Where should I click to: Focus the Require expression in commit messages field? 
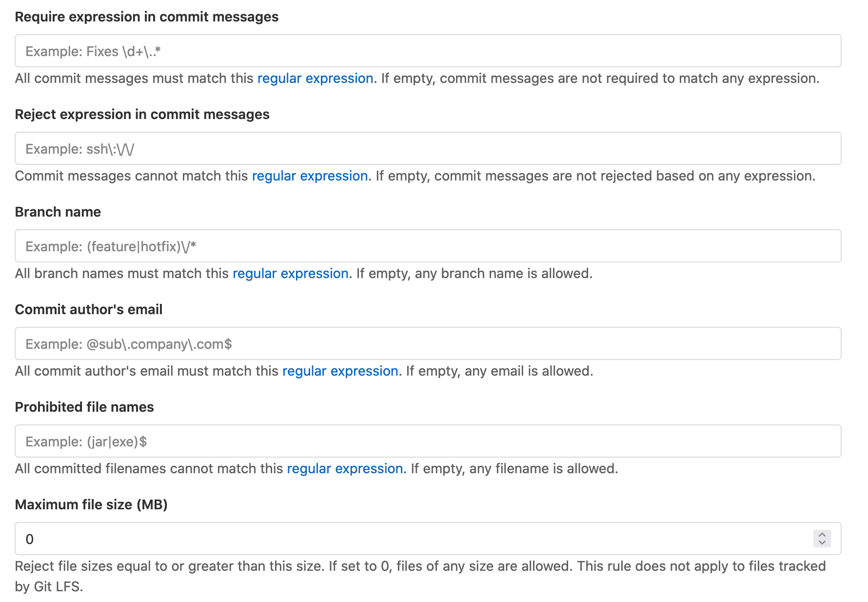point(428,51)
